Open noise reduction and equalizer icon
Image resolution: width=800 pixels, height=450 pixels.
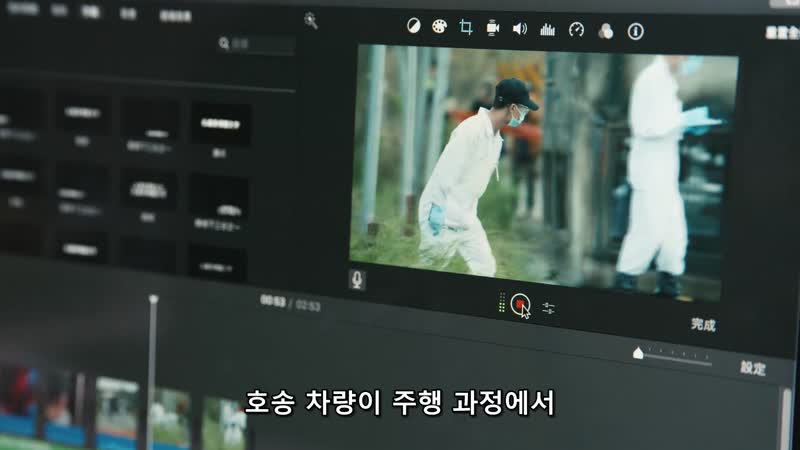(x=547, y=29)
